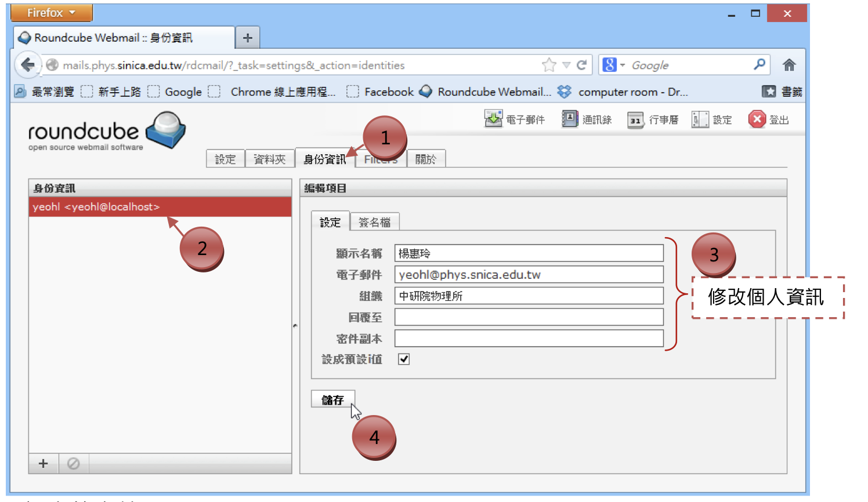Viewport: 868px width, 502px height.
Task: Expand the search engine dropdown
Action: click(x=623, y=65)
